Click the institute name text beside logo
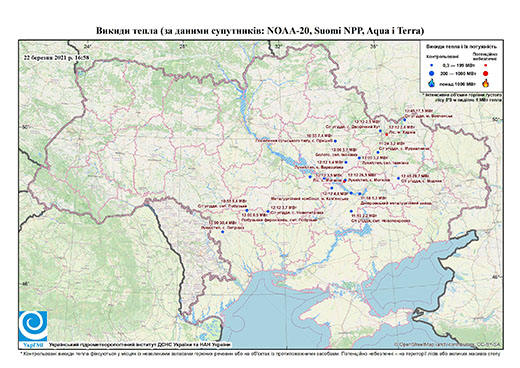This screenshot has width=520, height=368. pyautogui.click(x=140, y=345)
